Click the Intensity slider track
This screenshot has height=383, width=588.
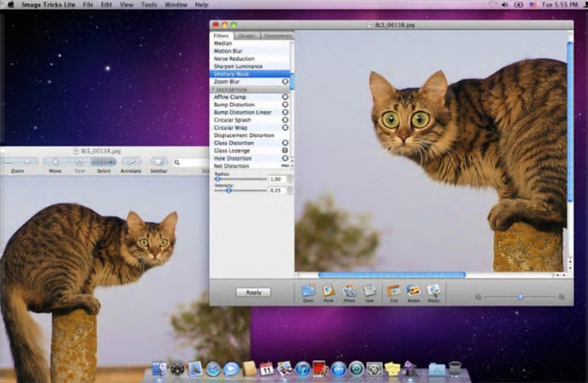pyautogui.click(x=240, y=191)
